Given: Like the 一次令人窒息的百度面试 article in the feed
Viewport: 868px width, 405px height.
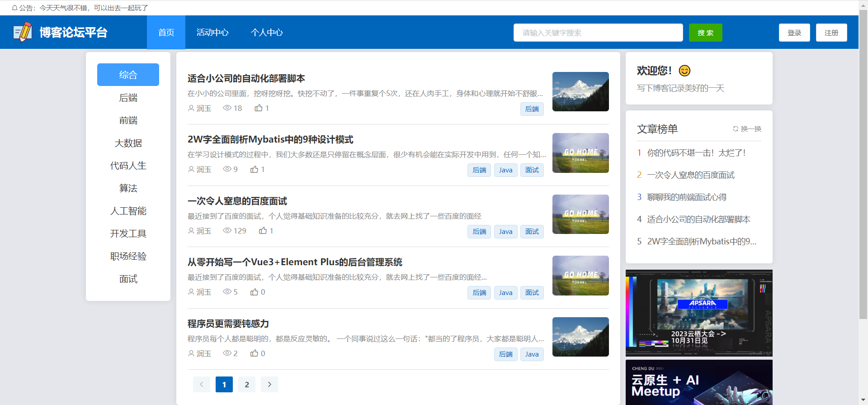Looking at the screenshot, I should click(x=263, y=230).
